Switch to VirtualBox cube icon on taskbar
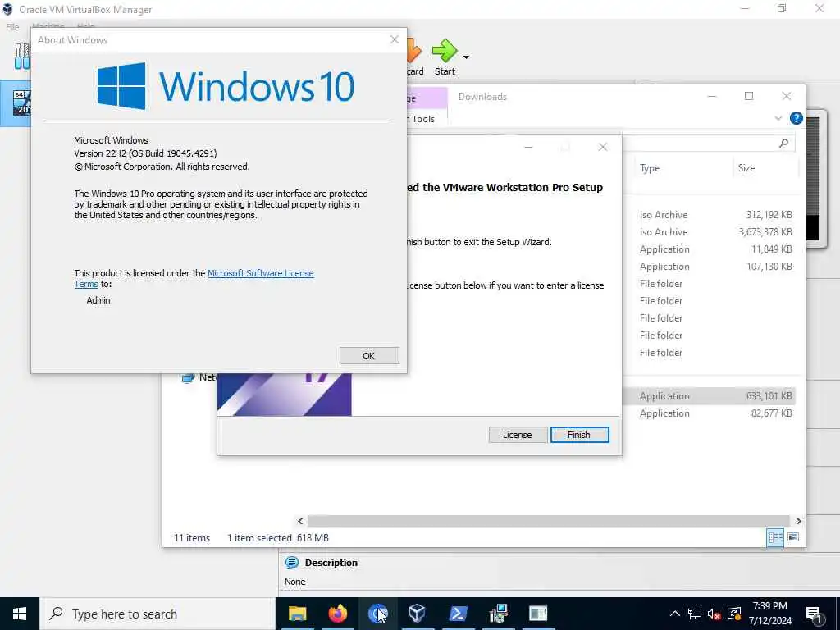This screenshot has height=630, width=840. coord(418,614)
